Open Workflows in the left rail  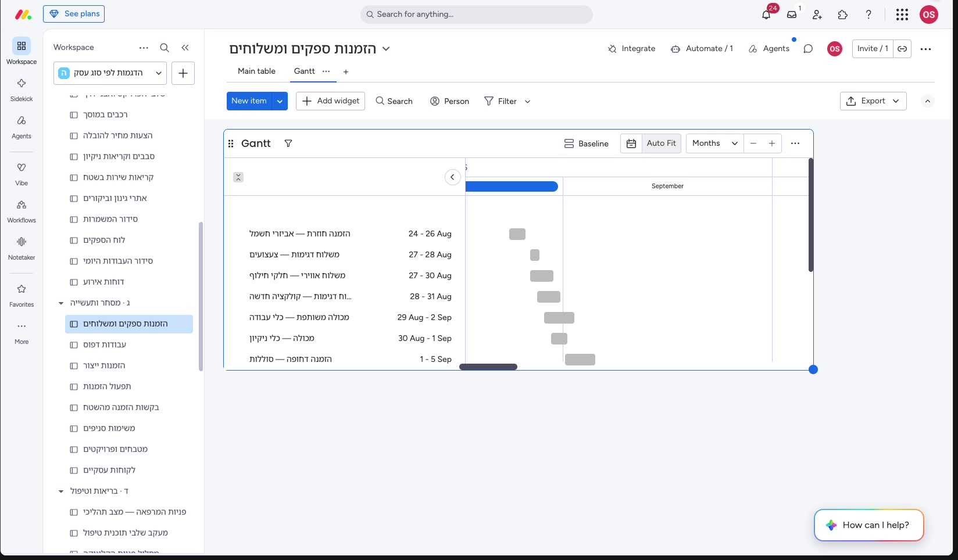22,210
